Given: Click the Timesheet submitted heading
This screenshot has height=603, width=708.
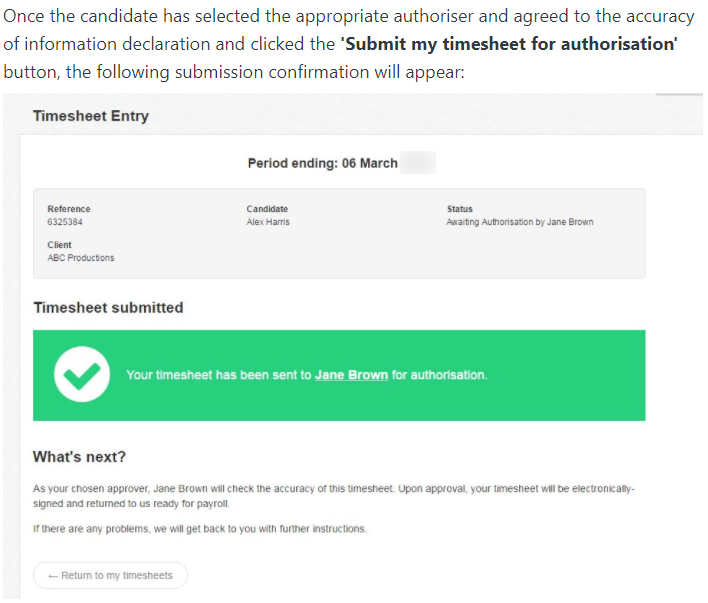Looking at the screenshot, I should [108, 308].
